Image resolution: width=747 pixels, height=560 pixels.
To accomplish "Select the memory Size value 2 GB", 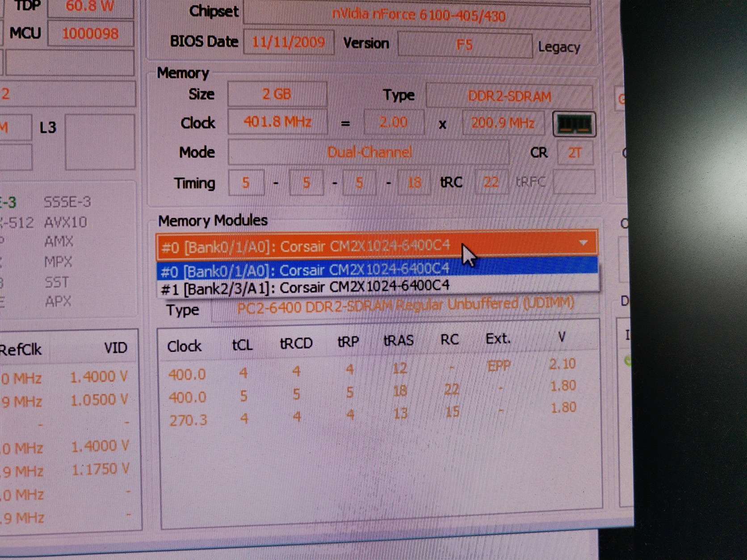I will [x=277, y=94].
